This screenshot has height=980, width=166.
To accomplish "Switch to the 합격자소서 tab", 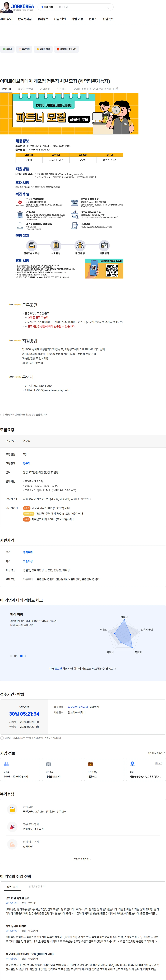I will [x=12, y=886].
